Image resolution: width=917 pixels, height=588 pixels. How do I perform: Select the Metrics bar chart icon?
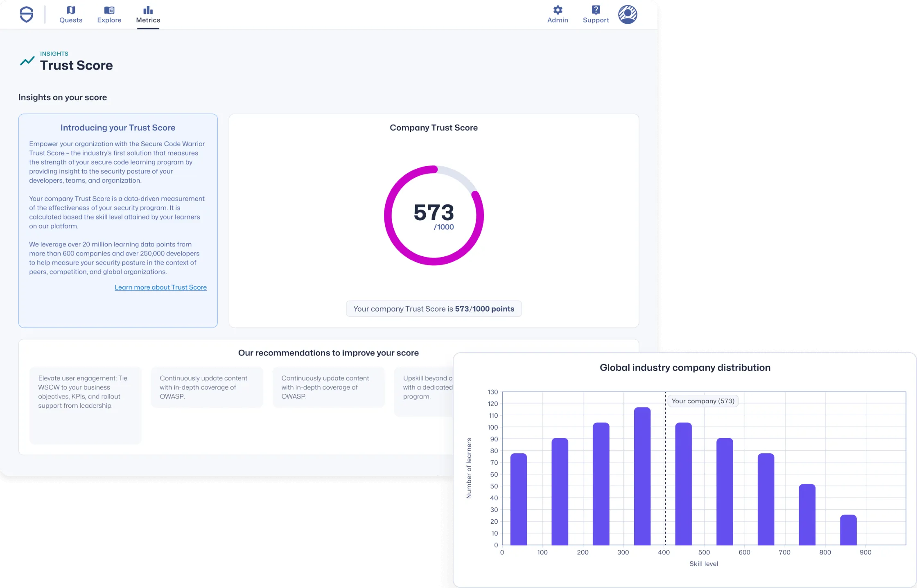point(148,10)
